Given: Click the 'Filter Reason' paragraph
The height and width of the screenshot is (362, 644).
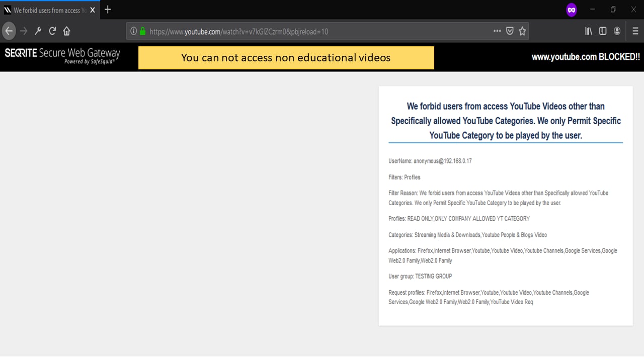Looking at the screenshot, I should point(498,198).
